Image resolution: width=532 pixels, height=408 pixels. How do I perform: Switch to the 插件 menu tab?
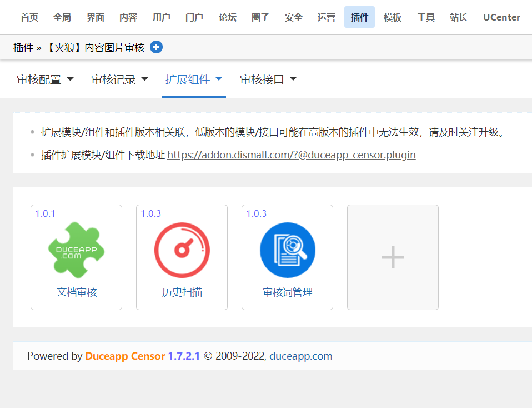click(359, 17)
